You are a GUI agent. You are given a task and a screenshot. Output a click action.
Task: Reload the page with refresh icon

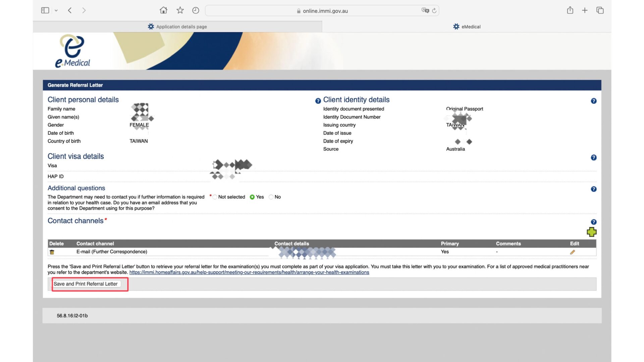(x=434, y=11)
